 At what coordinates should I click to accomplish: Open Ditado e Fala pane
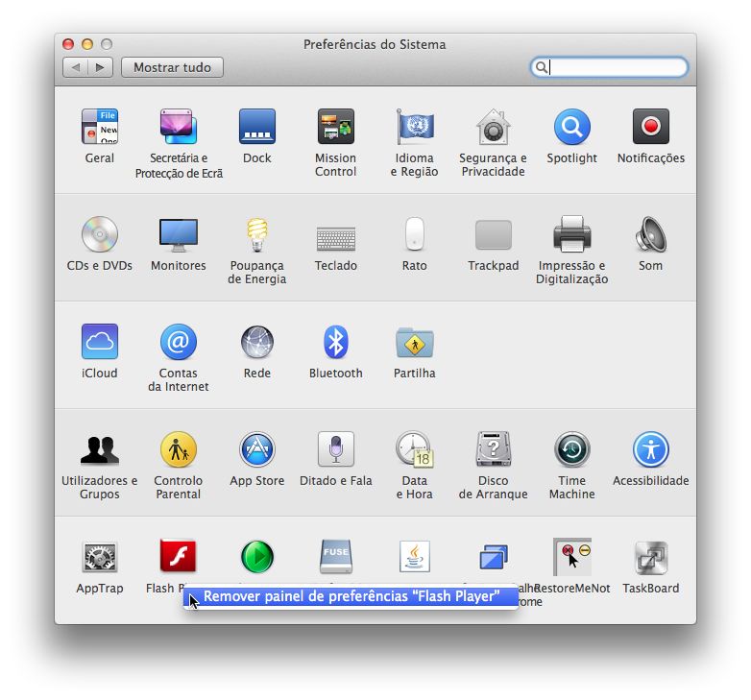(x=336, y=449)
